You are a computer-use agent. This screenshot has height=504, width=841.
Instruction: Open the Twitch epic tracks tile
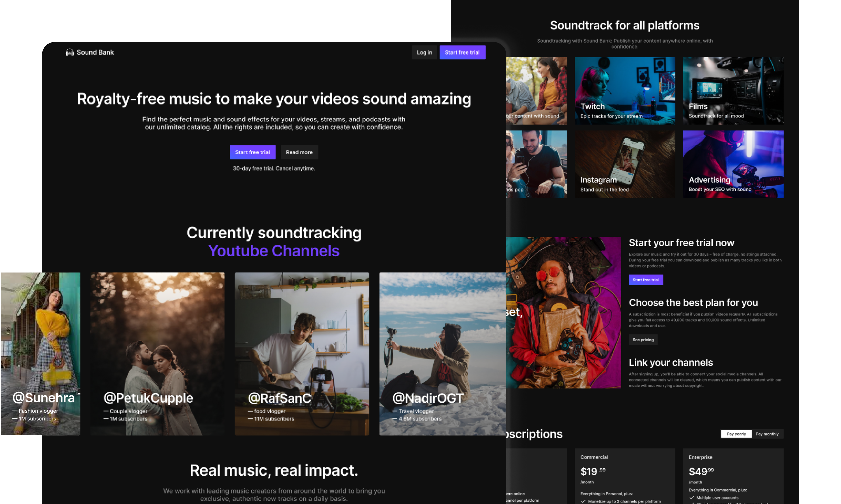coord(625,91)
